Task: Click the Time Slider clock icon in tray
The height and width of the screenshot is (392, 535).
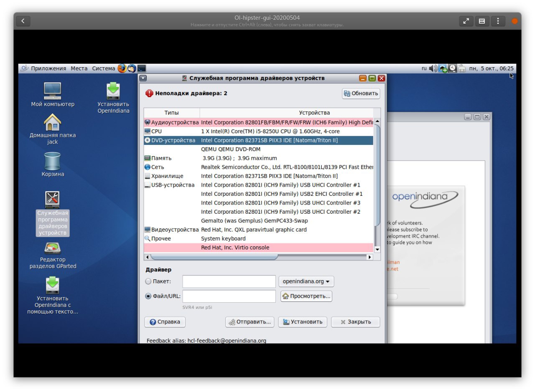Action: (452, 68)
